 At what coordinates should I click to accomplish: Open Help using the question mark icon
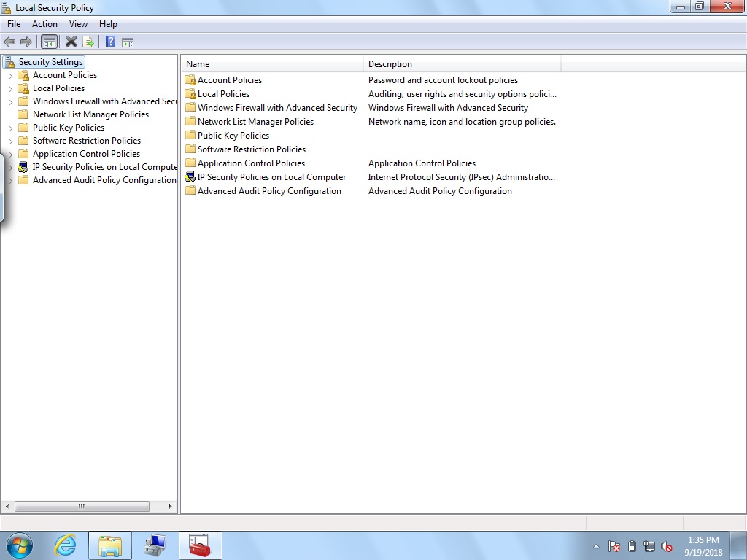pos(109,42)
